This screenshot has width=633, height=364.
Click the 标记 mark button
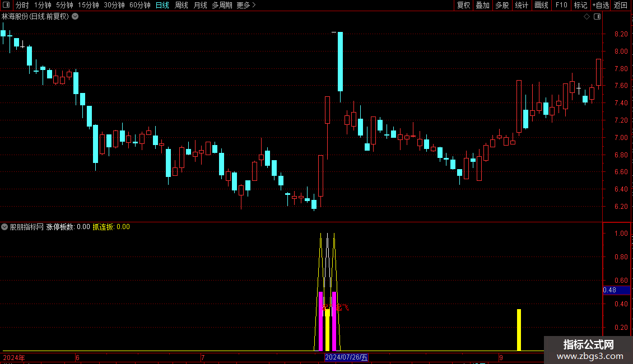tap(580, 5)
